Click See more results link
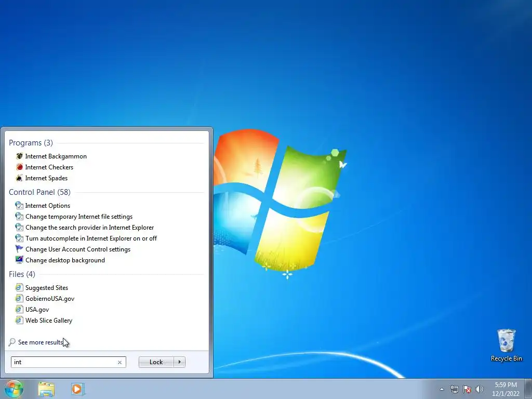The image size is (532, 399). point(41,342)
